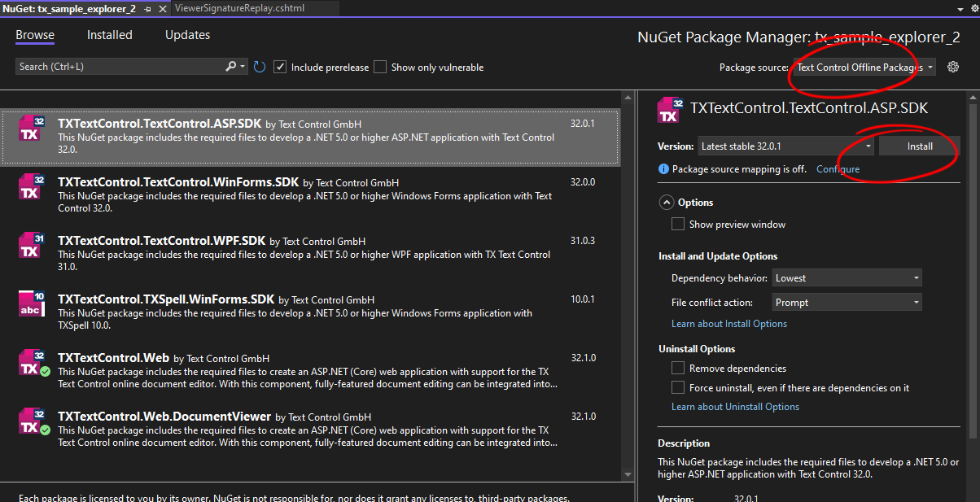Image resolution: width=980 pixels, height=502 pixels.
Task: Open Learn about Install Options link
Action: click(728, 324)
